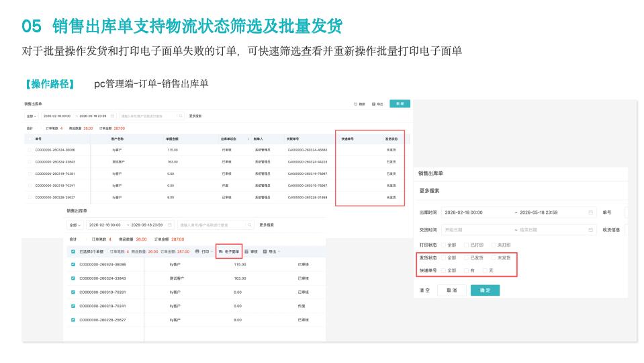
Task: Click 出库时间 end date 2026-05-18 23:59 in 更多搜索
Action: pos(539,212)
